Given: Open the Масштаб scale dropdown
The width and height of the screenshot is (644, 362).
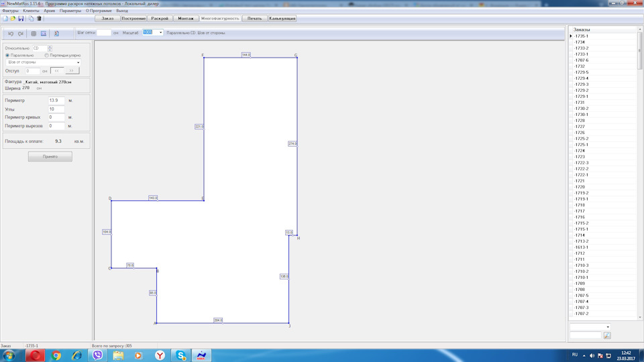Looking at the screenshot, I should click(x=160, y=32).
